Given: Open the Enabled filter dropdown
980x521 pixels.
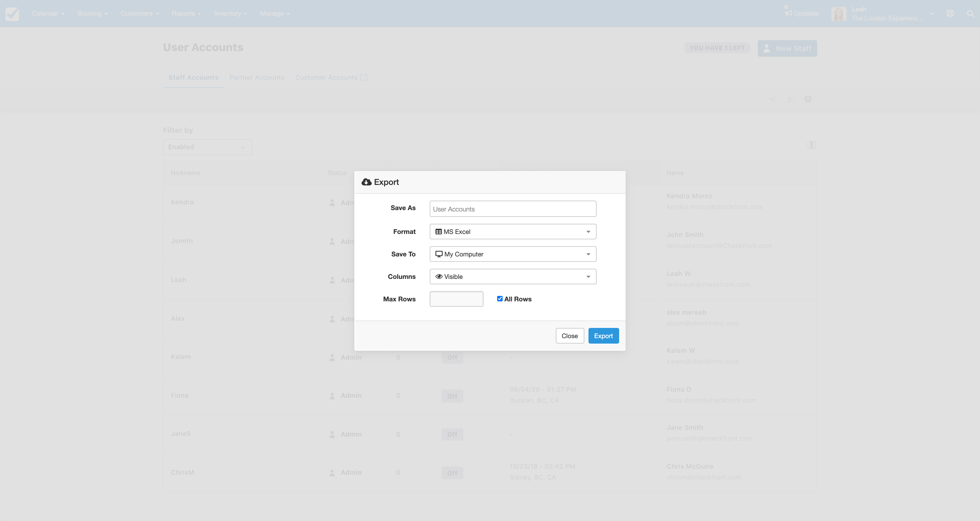Looking at the screenshot, I should [207, 147].
